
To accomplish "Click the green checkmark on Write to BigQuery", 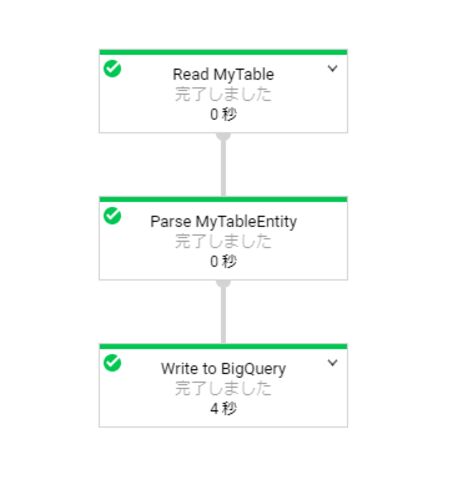I will tap(112, 363).
